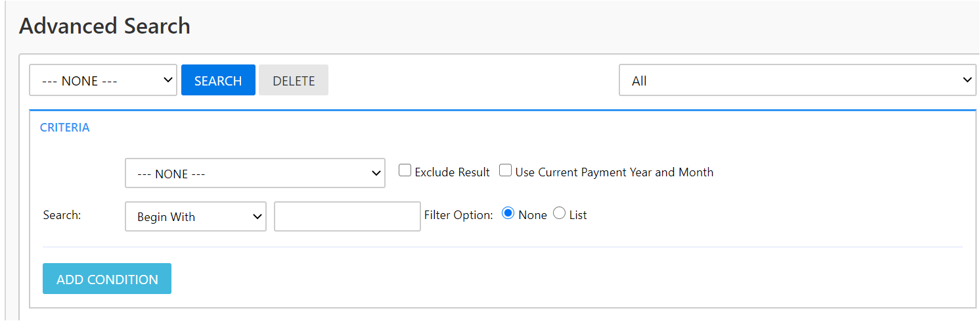Expand the Begin With search operator dropdown
Image resolution: width=980 pixels, height=321 pixels.
(x=196, y=216)
